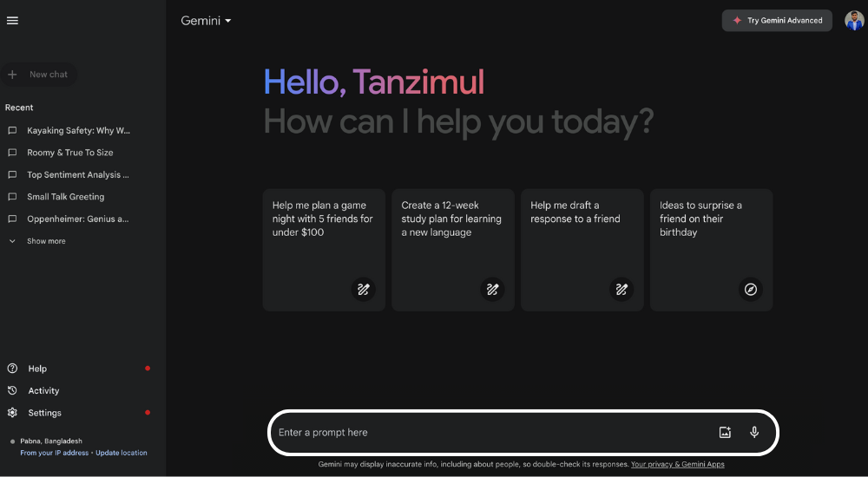The width and height of the screenshot is (868, 477).
Task: Click the compass icon on birthday ideas card
Action: pyautogui.click(x=751, y=290)
